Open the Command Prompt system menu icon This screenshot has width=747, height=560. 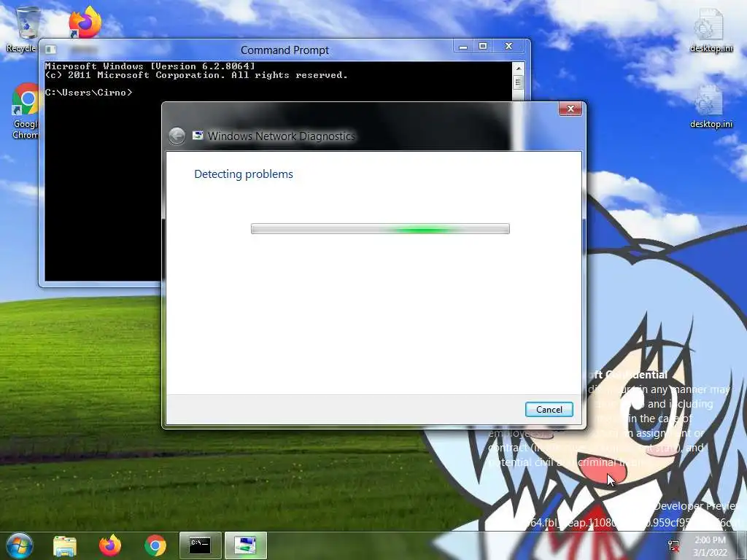(x=50, y=50)
